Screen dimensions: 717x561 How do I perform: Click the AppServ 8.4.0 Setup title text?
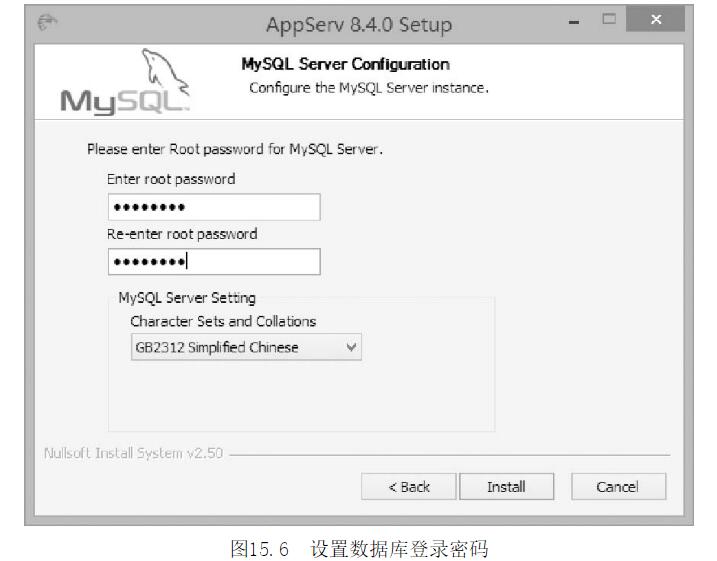pyautogui.click(x=359, y=25)
